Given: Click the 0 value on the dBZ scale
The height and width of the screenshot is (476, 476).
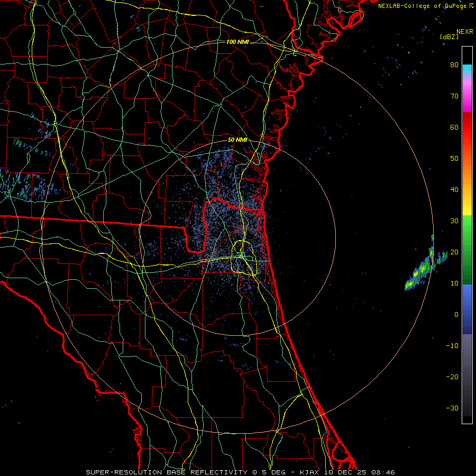Looking at the screenshot, I should 456,315.
